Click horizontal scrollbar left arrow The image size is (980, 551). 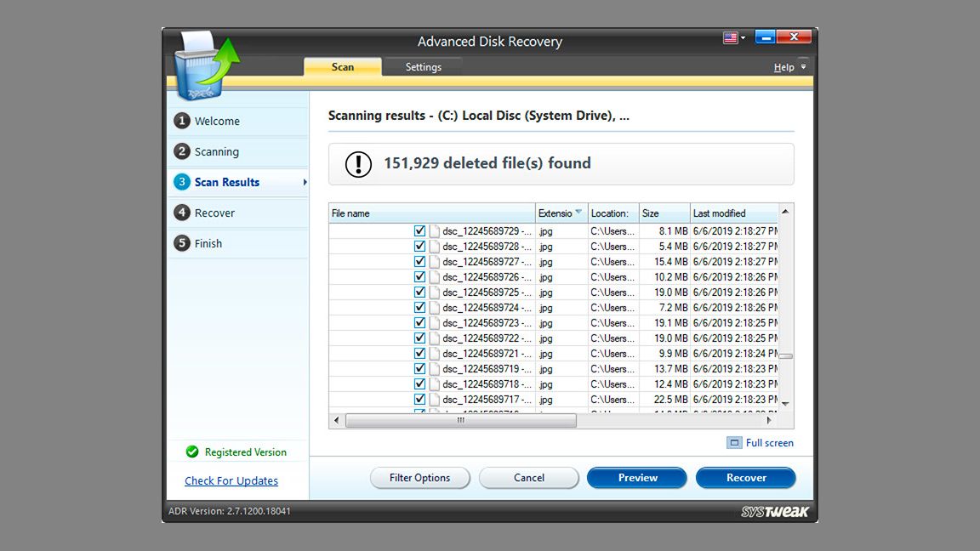point(337,420)
